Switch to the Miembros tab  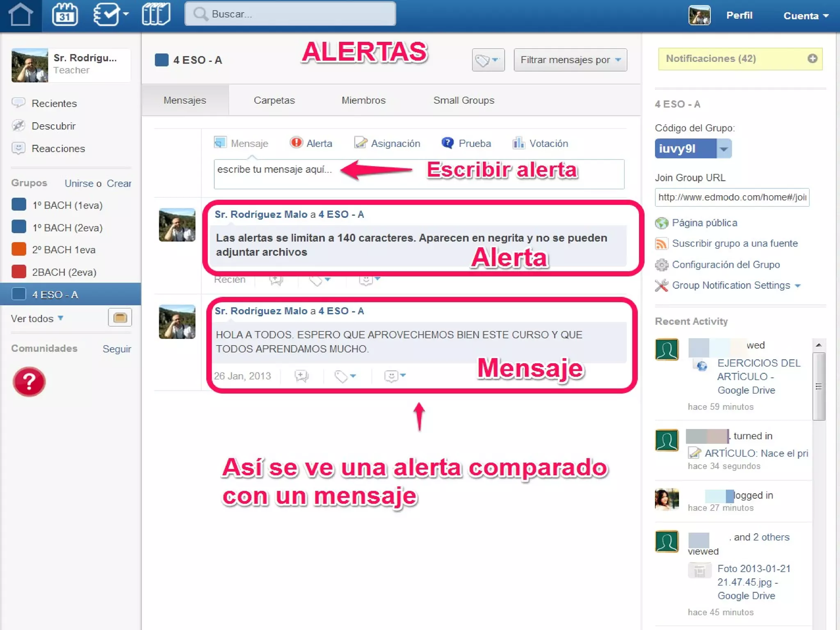tap(363, 100)
